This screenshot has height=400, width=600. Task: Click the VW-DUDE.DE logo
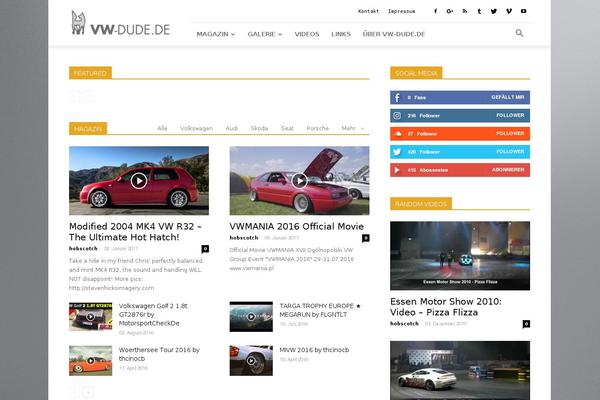tap(121, 23)
